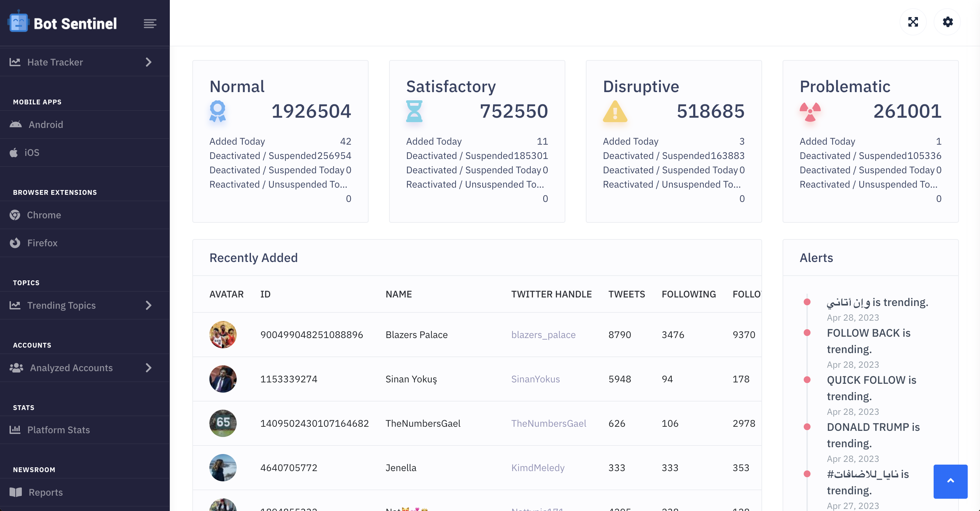Click the Blazers Palace name cell

[417, 335]
